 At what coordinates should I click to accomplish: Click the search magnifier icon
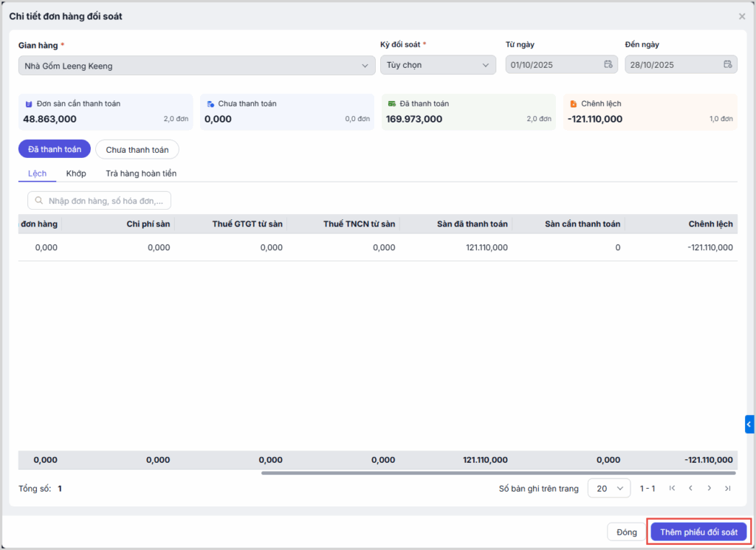point(38,201)
